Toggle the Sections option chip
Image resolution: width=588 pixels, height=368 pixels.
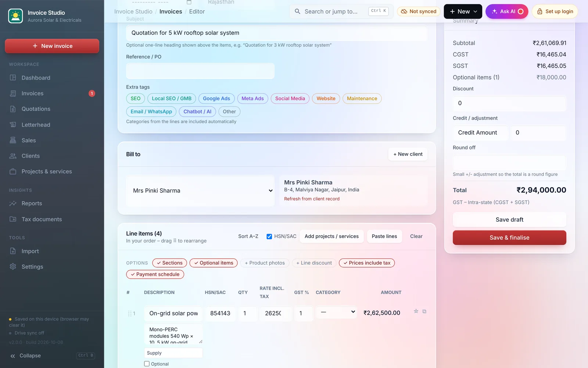coord(170,263)
